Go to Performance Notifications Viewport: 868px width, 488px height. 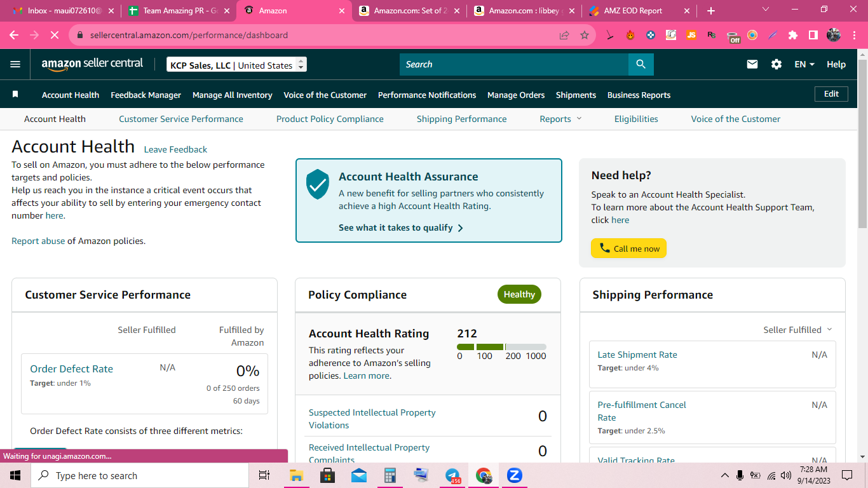(427, 95)
